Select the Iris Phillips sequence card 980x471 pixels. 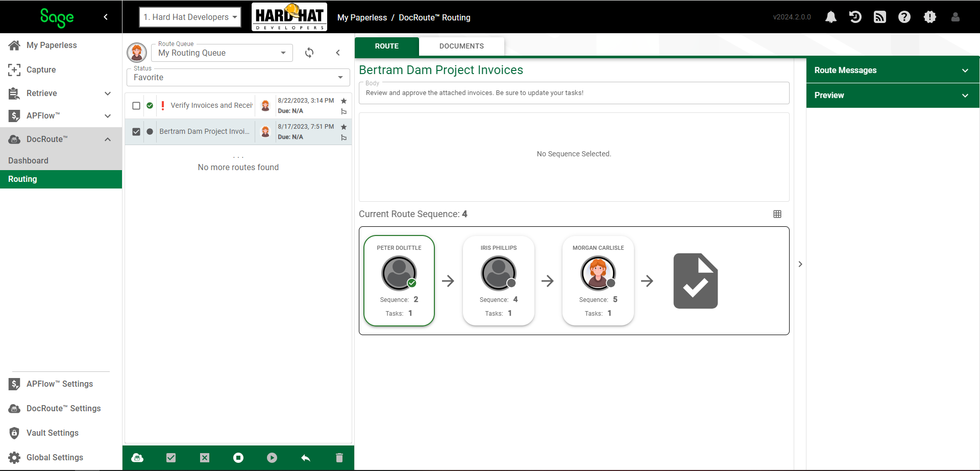[x=499, y=280]
